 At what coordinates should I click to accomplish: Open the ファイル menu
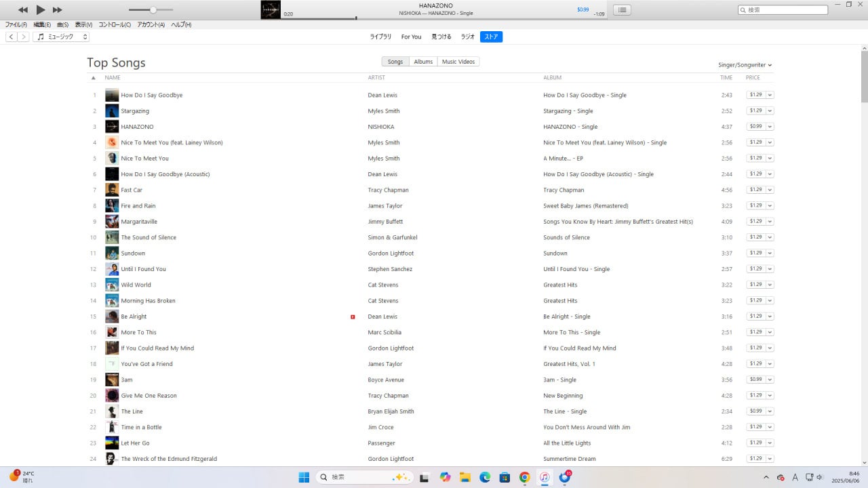point(16,24)
